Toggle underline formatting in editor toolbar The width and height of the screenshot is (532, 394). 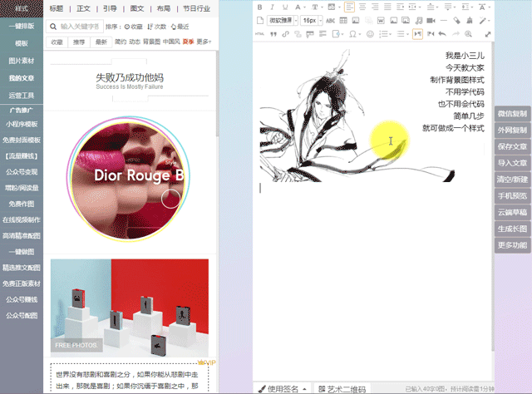coord(285,7)
